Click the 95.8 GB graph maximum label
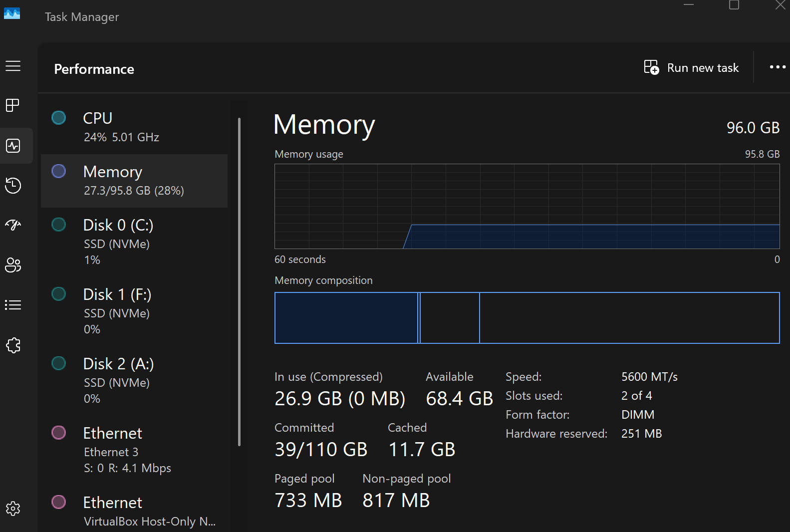 pyautogui.click(x=762, y=154)
